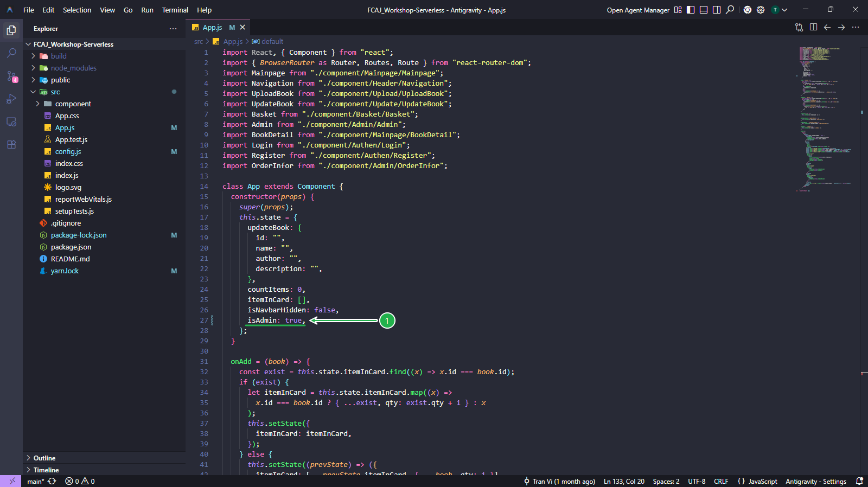This screenshot has width=868, height=487.
Task: Click Open Agent Manager button
Action: [638, 10]
